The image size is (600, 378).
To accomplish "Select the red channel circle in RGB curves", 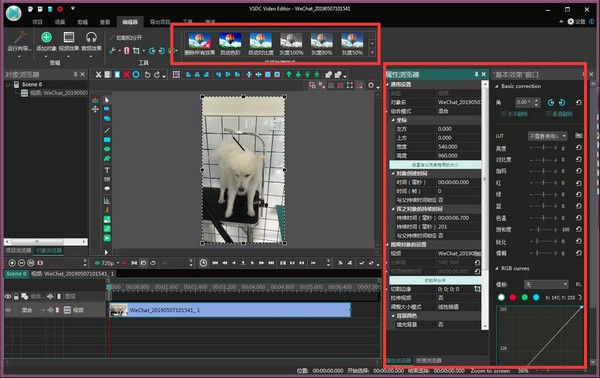I will [x=513, y=297].
